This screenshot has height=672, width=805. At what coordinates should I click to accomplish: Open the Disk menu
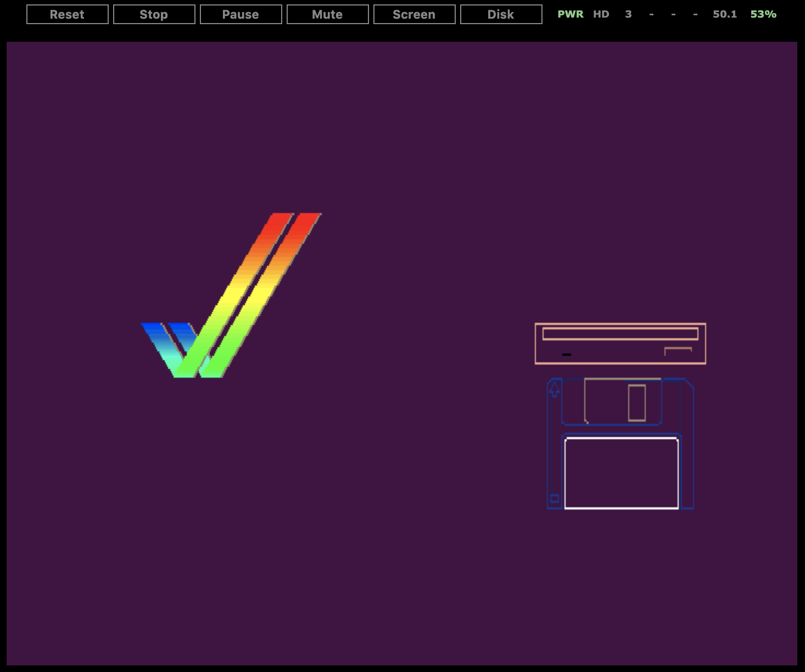tap(501, 14)
